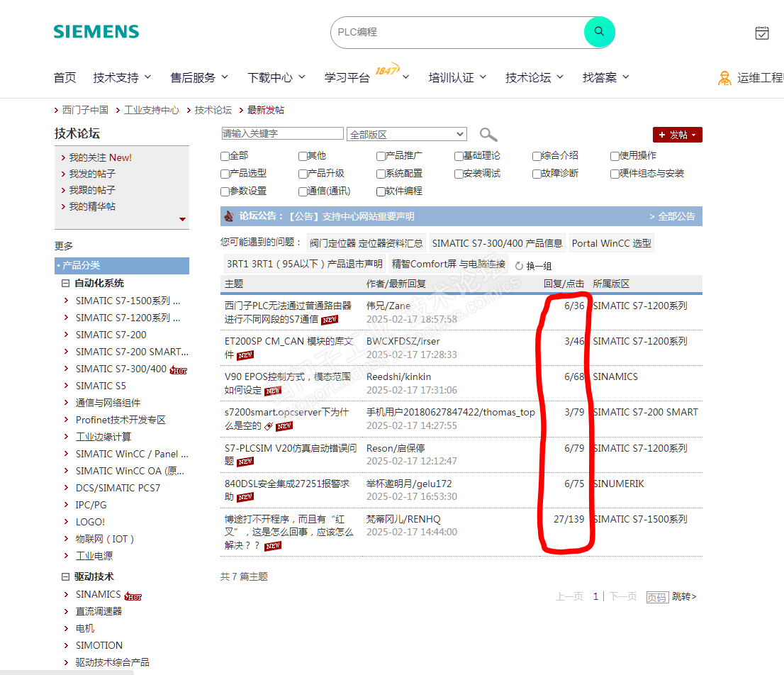
Task: Click the green search button in header
Action: click(x=599, y=32)
